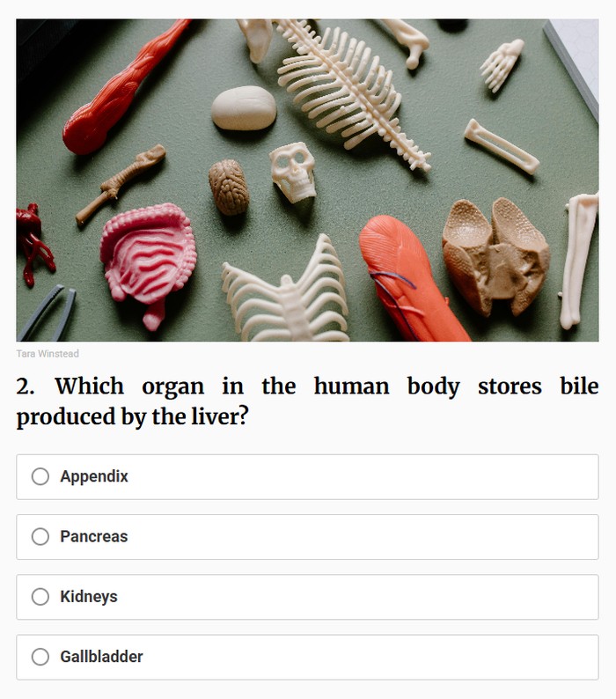616x699 pixels.
Task: Click the bile question heading text
Action: point(307,401)
